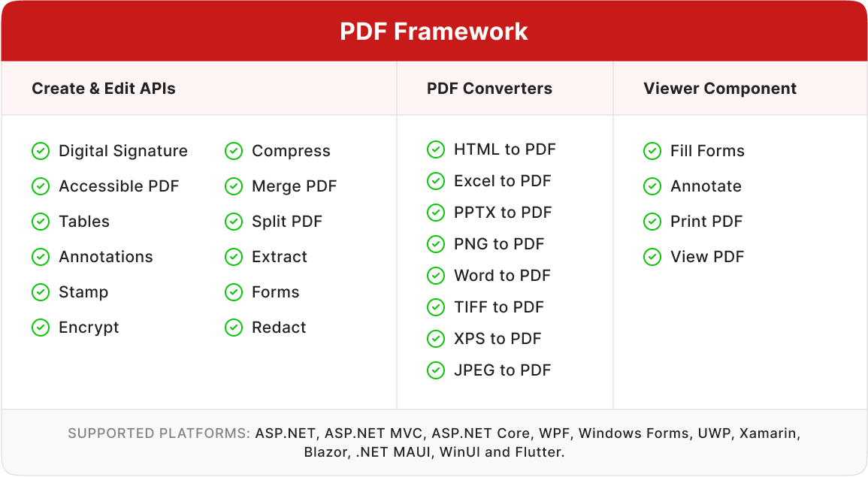868x477 pixels.
Task: Click the check icon next to Fill Forms
Action: pyautogui.click(x=652, y=151)
